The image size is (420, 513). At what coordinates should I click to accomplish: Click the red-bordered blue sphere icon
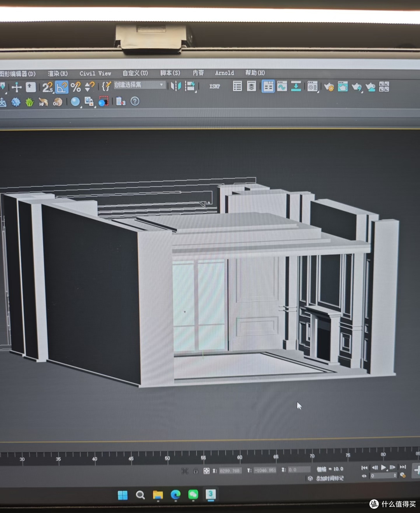click(x=103, y=102)
